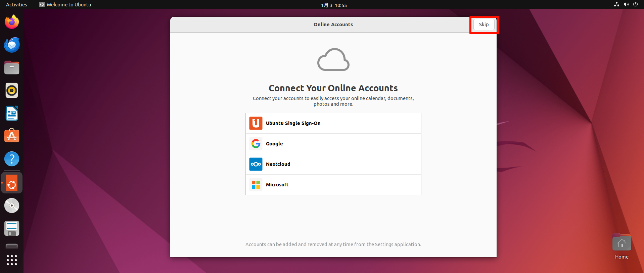The image size is (644, 273).
Task: Open the clock and calendar menu
Action: tap(334, 5)
